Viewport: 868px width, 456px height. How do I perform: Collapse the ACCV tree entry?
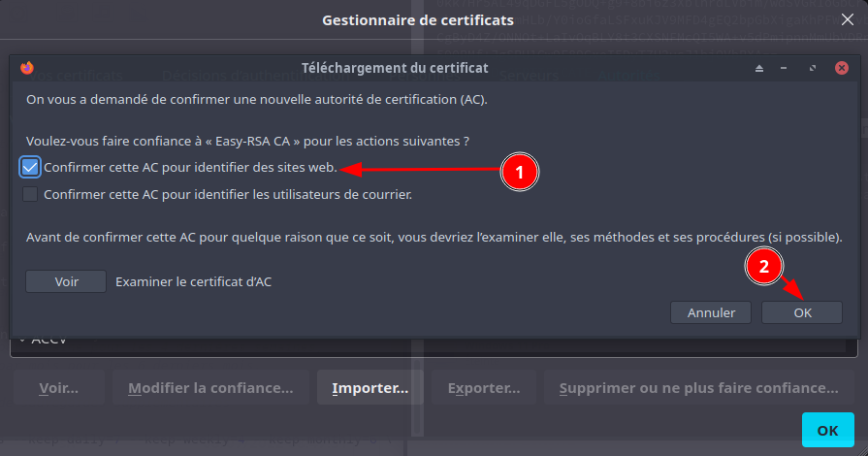(x=21, y=341)
